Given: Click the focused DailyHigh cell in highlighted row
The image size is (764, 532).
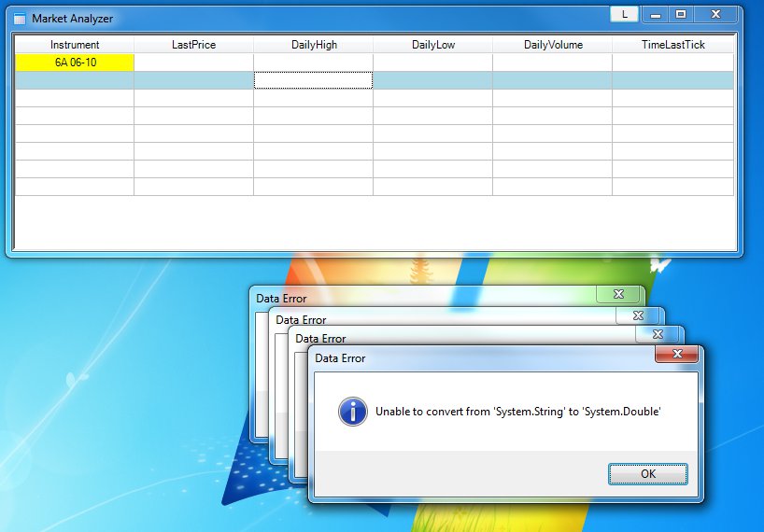Looking at the screenshot, I should pyautogui.click(x=313, y=80).
